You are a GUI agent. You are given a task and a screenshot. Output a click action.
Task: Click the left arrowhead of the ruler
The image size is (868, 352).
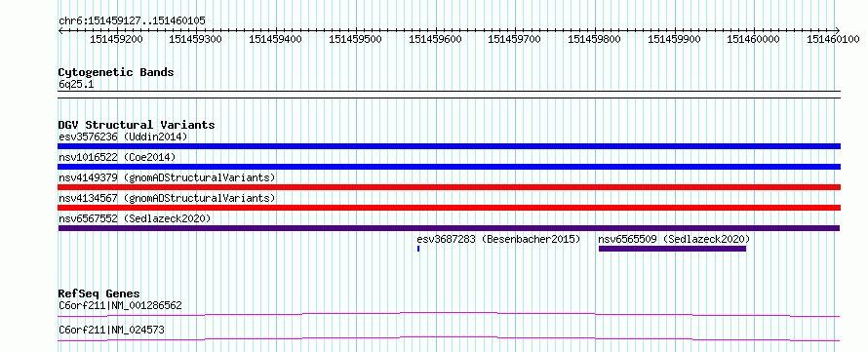[x=60, y=30]
